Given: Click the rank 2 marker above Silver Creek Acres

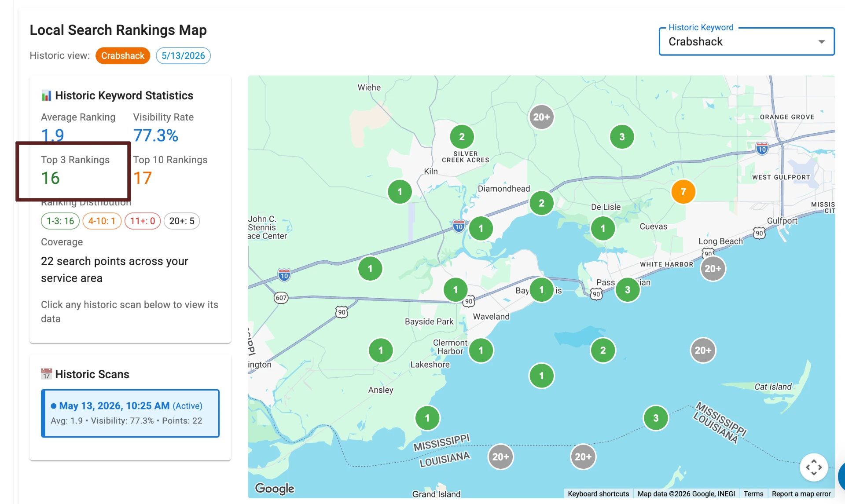Looking at the screenshot, I should click(462, 137).
